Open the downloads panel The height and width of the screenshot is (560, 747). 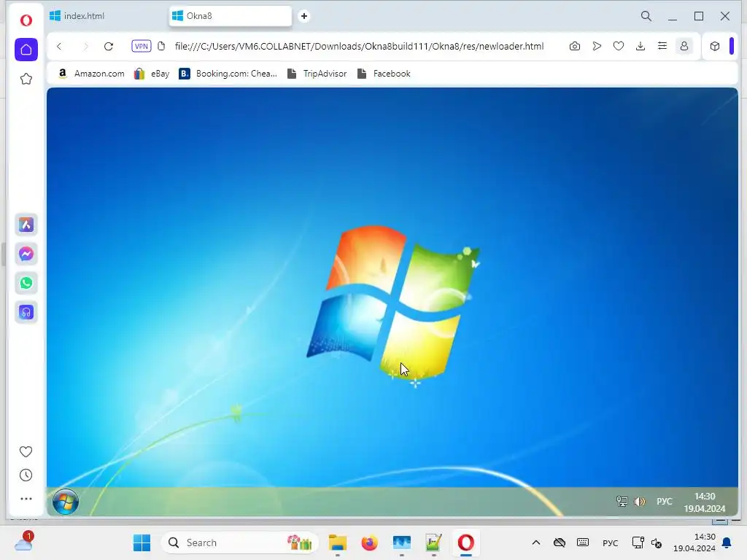click(640, 46)
